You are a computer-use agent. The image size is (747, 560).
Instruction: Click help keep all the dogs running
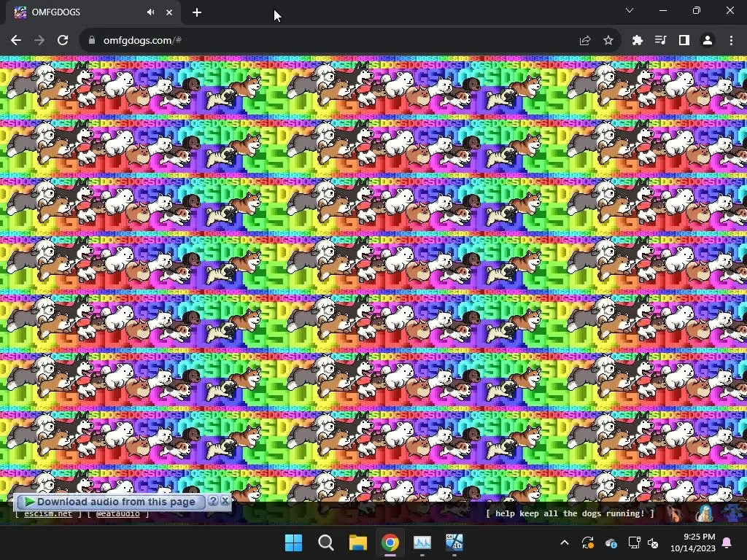(x=570, y=513)
